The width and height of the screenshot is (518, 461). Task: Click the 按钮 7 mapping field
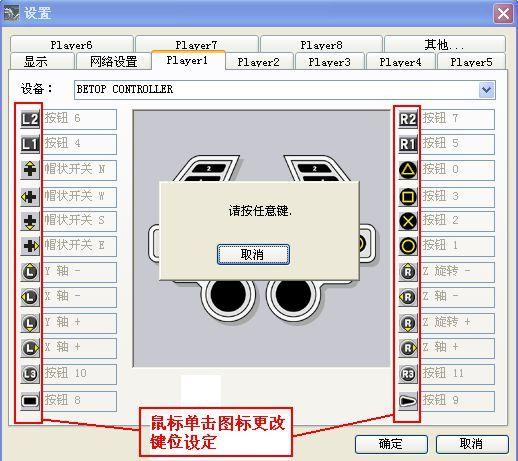click(x=457, y=119)
